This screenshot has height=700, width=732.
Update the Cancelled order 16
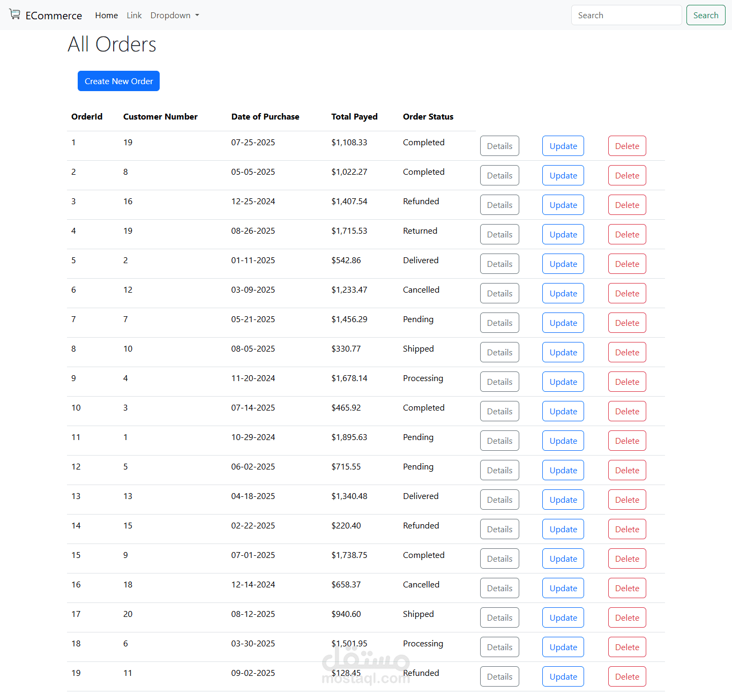(563, 589)
